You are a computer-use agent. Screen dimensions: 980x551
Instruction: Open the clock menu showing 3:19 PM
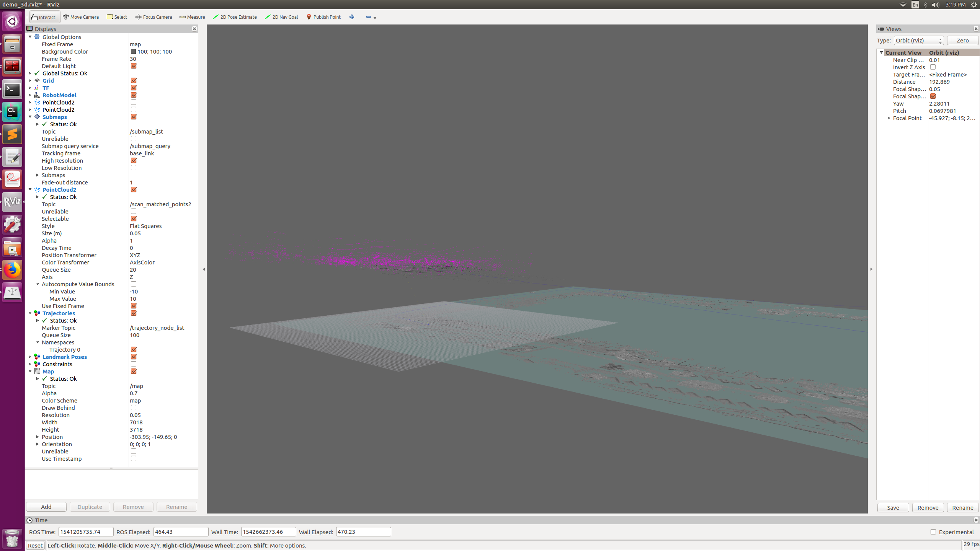[956, 5]
